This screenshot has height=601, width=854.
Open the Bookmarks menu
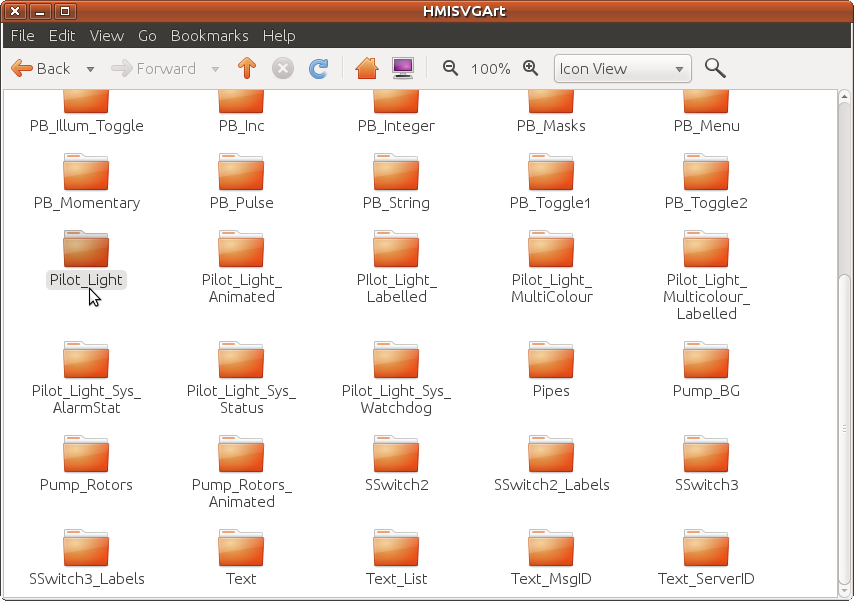(x=209, y=35)
